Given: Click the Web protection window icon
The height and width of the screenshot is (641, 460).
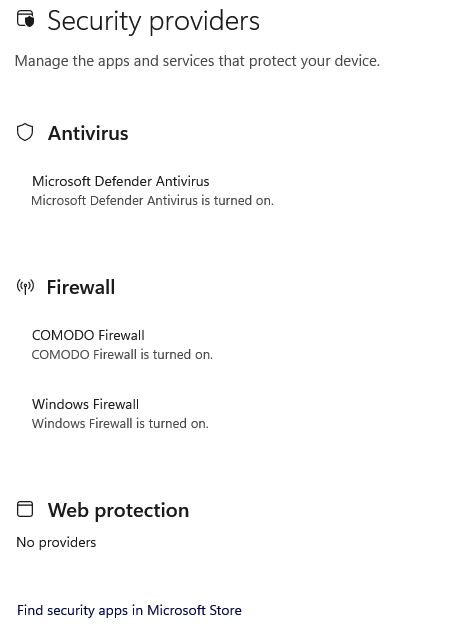Looking at the screenshot, I should [x=25, y=509].
